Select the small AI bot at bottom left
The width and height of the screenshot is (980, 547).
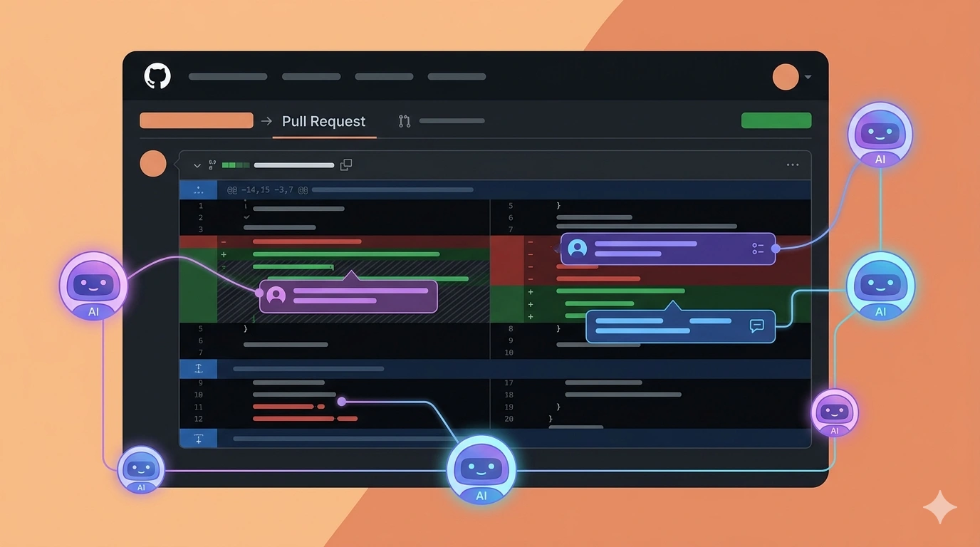pyautogui.click(x=140, y=469)
